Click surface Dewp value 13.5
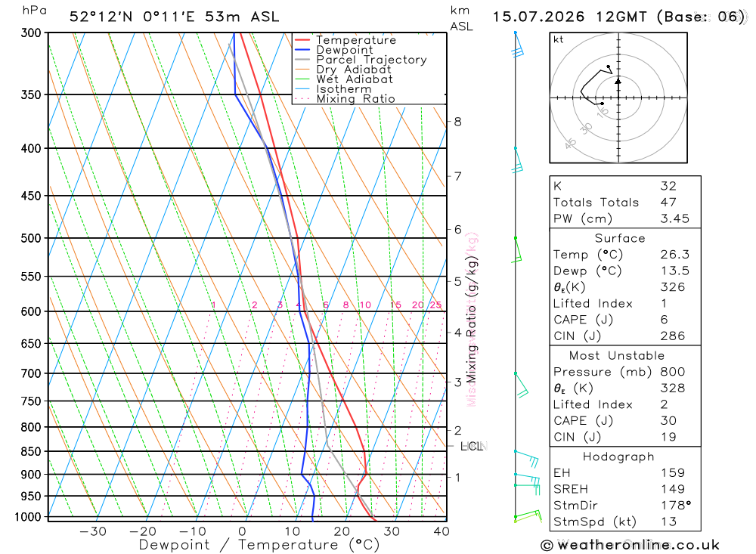The image size is (756, 554). [x=675, y=271]
